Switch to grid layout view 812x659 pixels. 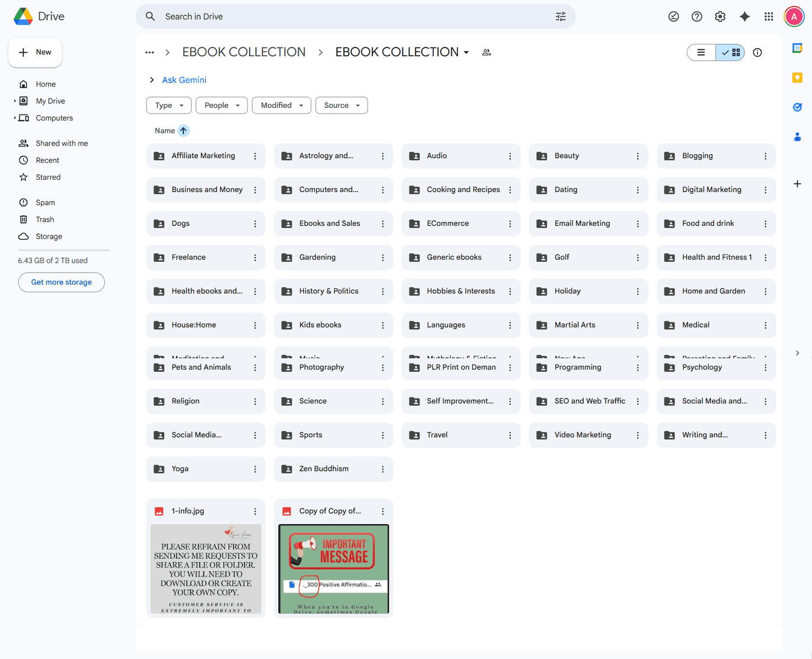click(x=731, y=52)
